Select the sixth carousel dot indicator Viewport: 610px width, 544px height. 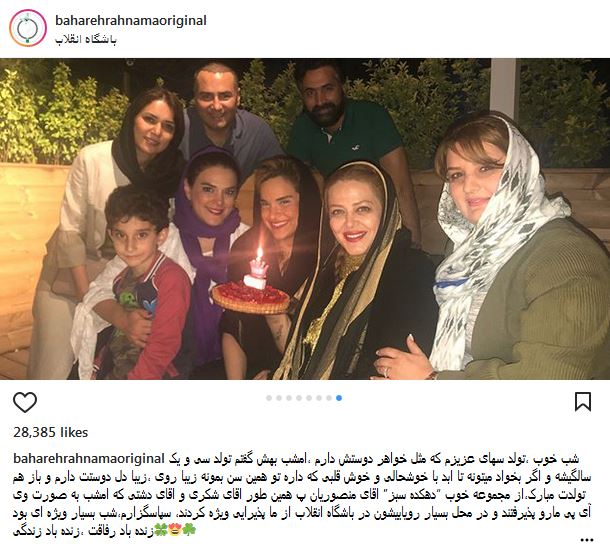[319, 398]
